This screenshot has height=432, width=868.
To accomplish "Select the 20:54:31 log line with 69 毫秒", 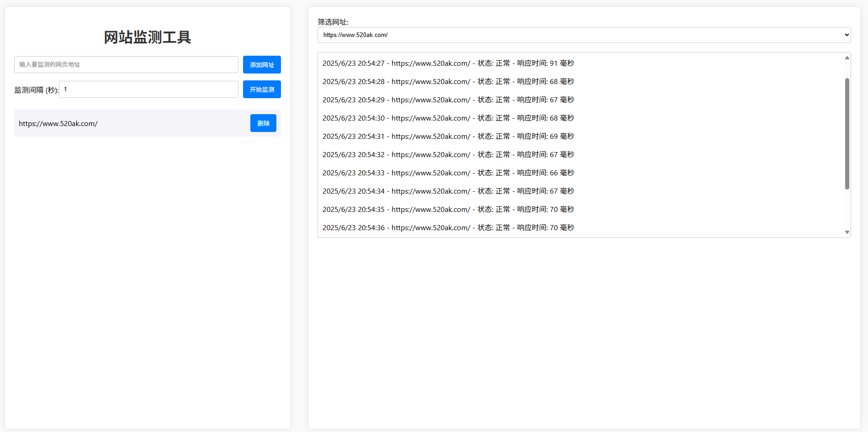I will pos(448,137).
